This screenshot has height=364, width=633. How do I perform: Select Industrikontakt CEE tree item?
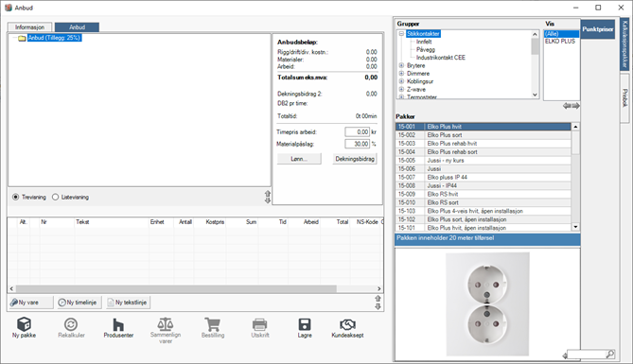coord(440,58)
